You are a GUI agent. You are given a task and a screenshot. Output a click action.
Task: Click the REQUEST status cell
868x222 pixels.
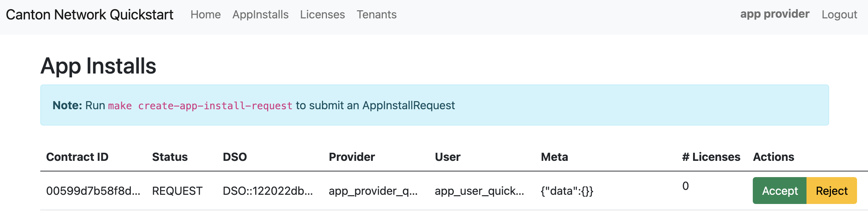click(x=177, y=191)
